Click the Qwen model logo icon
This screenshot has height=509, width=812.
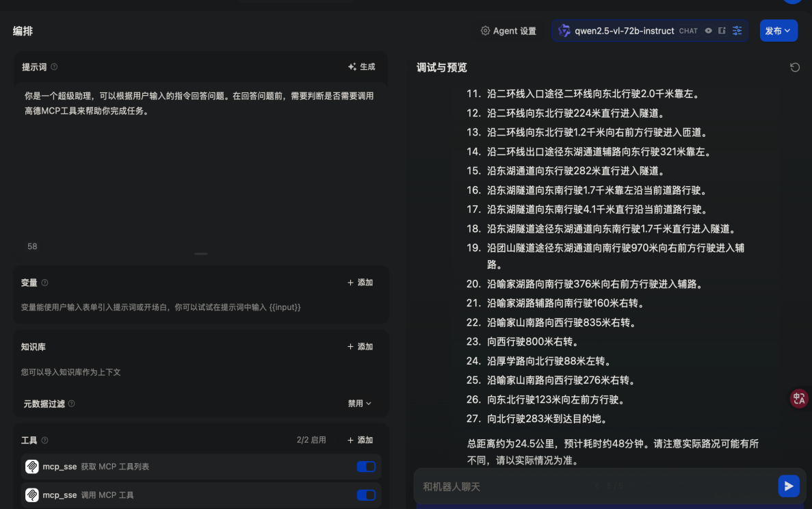[x=564, y=31]
